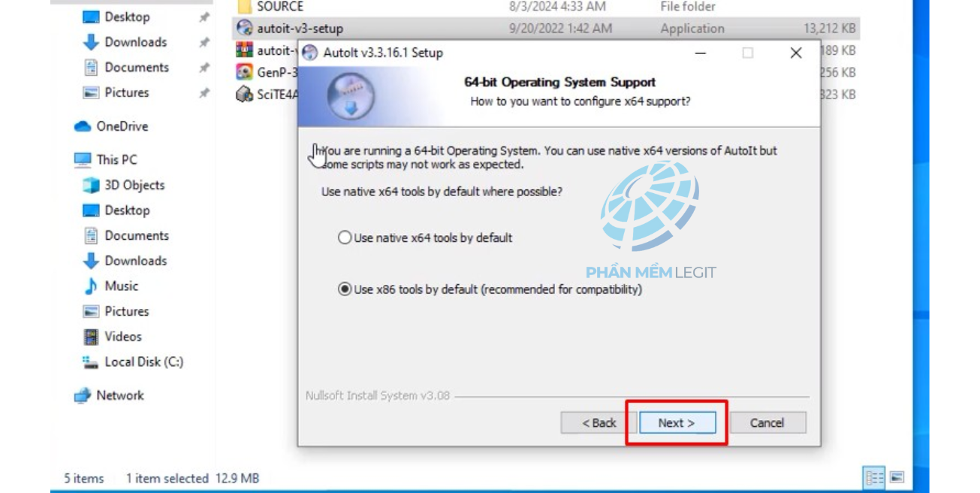Screen dimensions: 980x493
Task: Go back with the Back button
Action: coord(599,422)
